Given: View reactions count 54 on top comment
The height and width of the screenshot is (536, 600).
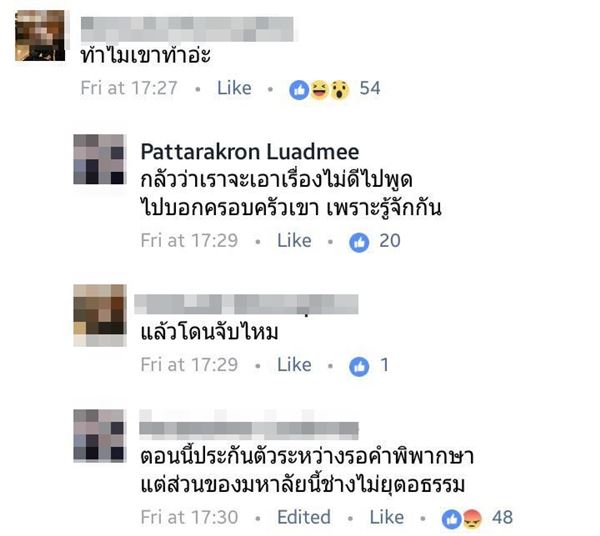Looking at the screenshot, I should coord(370,88).
